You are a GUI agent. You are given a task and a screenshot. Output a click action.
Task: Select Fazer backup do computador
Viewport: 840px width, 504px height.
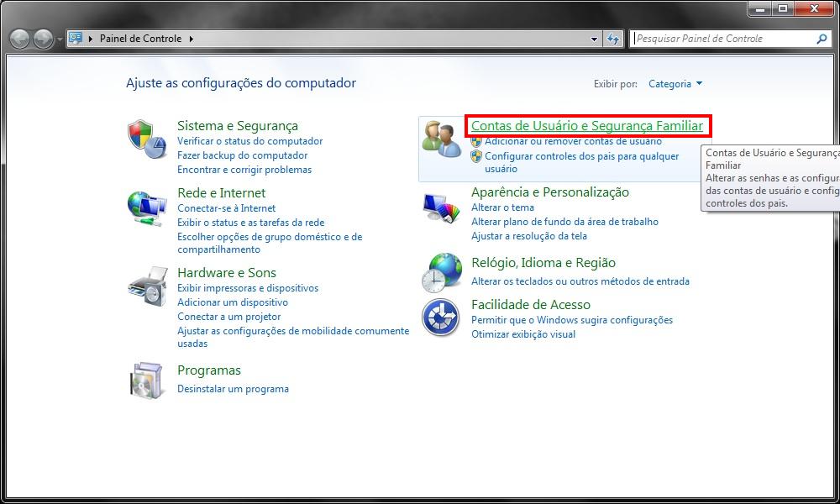tap(242, 155)
